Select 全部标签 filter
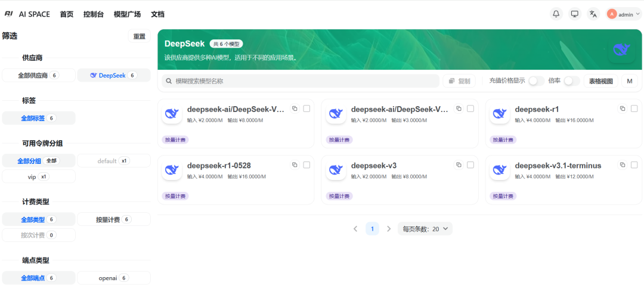 39,118
